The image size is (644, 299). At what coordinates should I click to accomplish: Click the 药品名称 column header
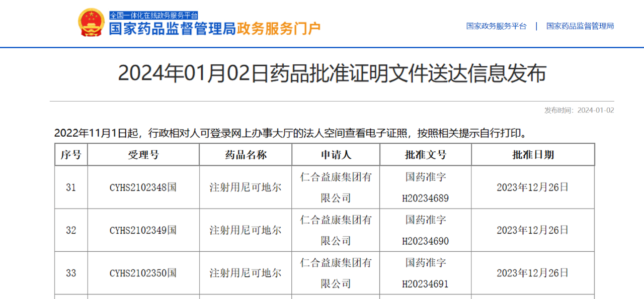(246, 155)
